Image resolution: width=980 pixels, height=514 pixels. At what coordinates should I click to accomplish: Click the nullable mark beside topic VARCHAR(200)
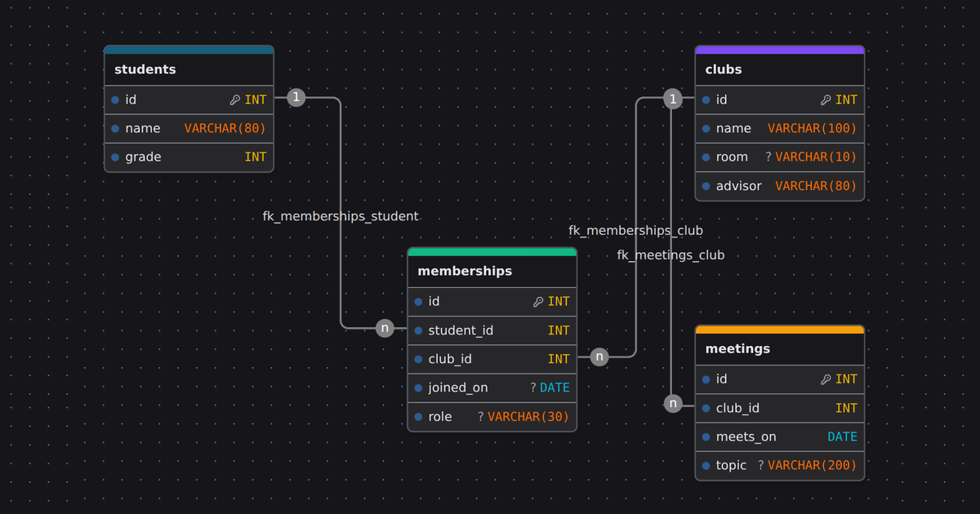pyautogui.click(x=761, y=465)
